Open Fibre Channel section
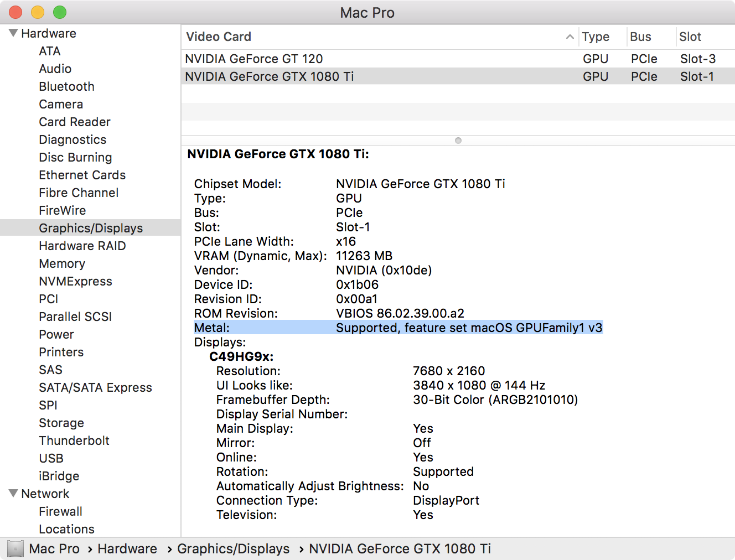This screenshot has height=560, width=735. [x=79, y=193]
